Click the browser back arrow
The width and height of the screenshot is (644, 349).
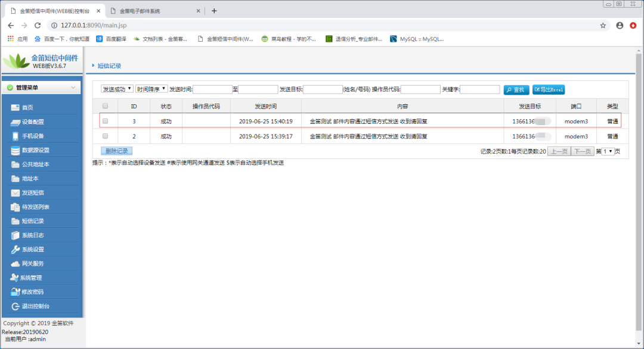[x=11, y=26]
